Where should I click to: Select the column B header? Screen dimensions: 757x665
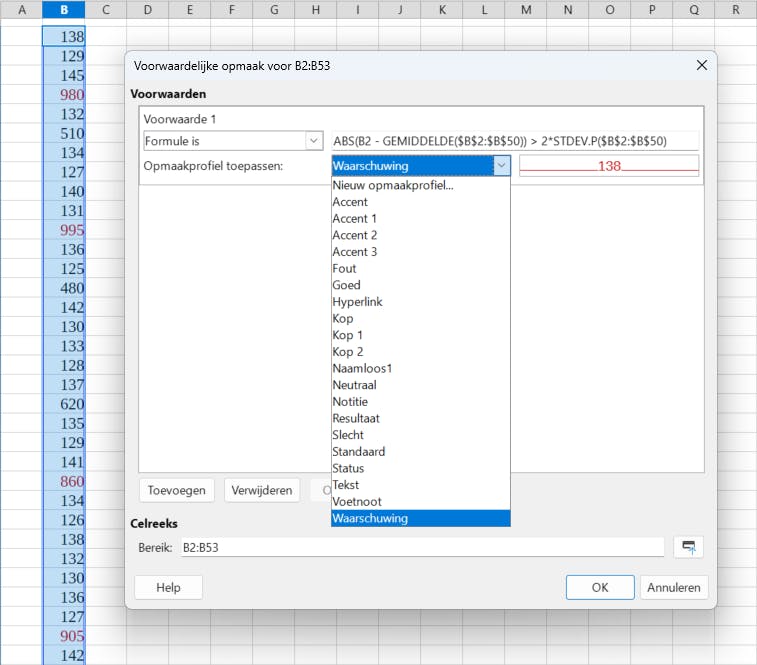click(x=64, y=10)
